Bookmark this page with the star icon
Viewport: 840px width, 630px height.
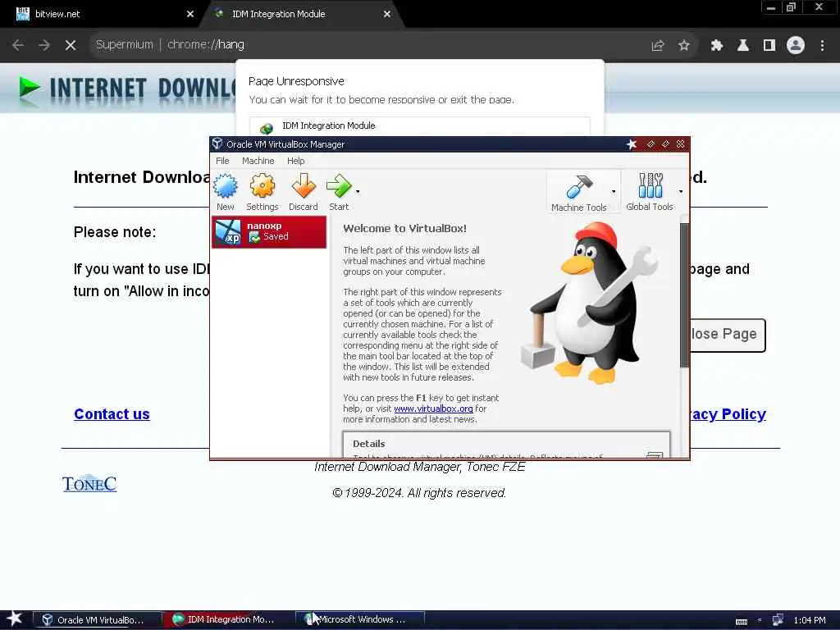pyautogui.click(x=683, y=46)
